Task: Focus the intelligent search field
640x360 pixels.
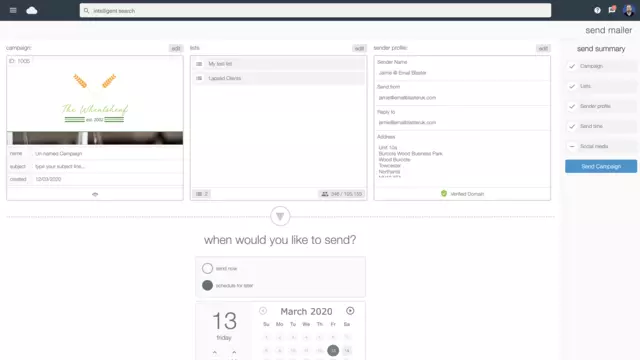Action: 315,11
